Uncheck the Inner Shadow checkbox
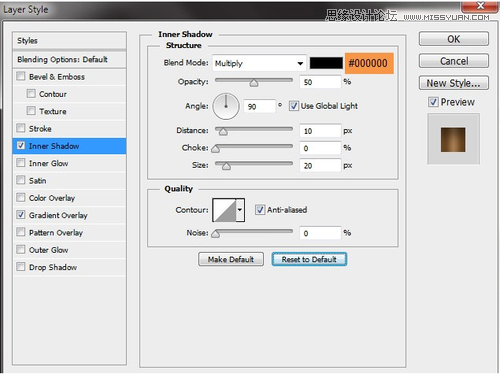500x374 pixels. point(21,146)
